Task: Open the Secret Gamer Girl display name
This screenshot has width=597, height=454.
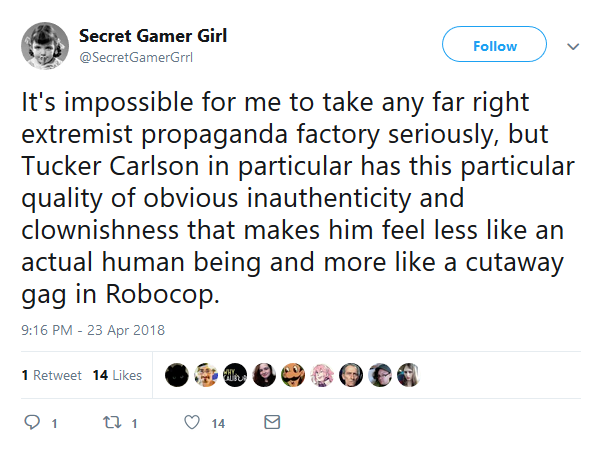Action: coord(153,36)
